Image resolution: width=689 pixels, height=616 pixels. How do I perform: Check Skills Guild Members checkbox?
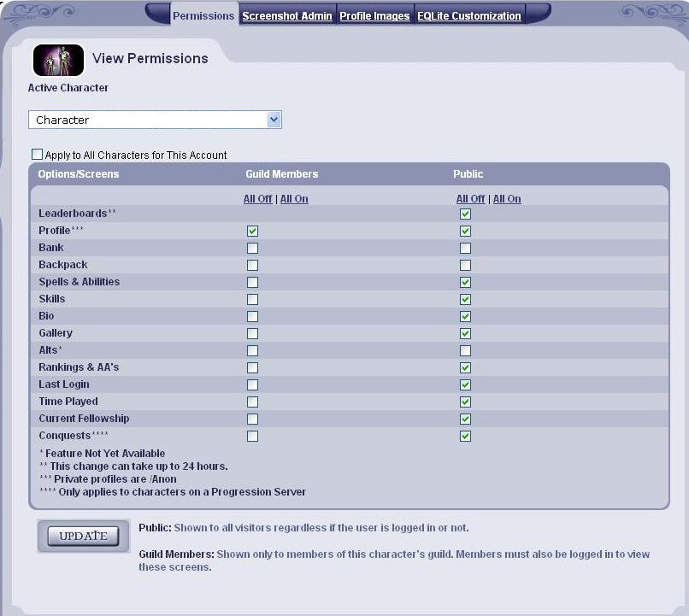click(x=253, y=299)
